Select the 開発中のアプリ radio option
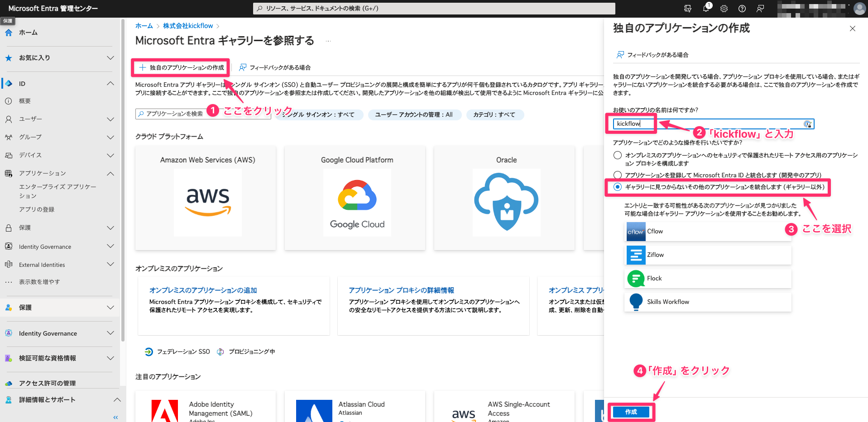This screenshot has height=422, width=868. (x=618, y=175)
